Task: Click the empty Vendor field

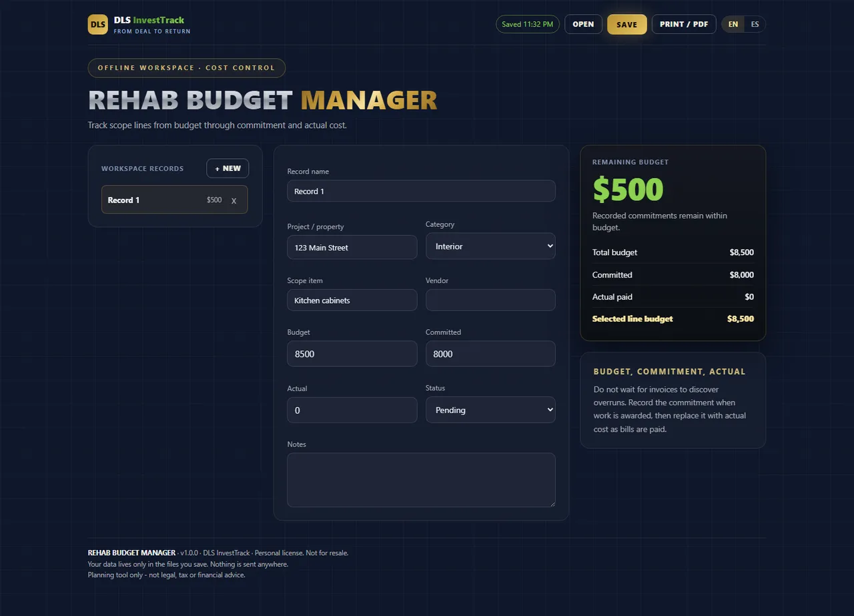Action: click(x=490, y=300)
